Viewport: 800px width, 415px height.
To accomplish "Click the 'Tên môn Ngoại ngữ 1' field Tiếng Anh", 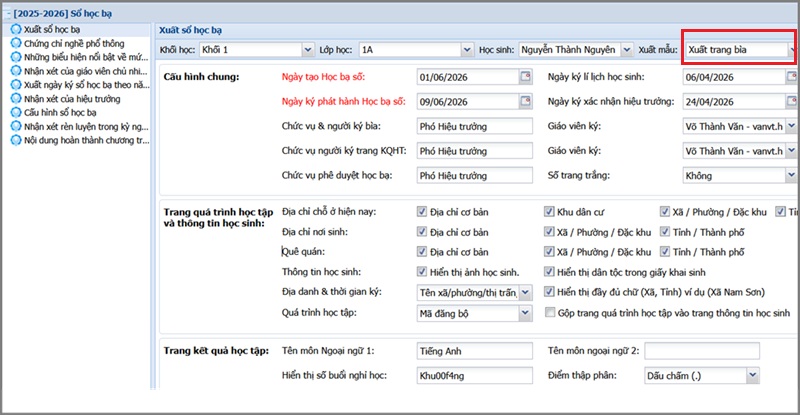I will (x=474, y=351).
